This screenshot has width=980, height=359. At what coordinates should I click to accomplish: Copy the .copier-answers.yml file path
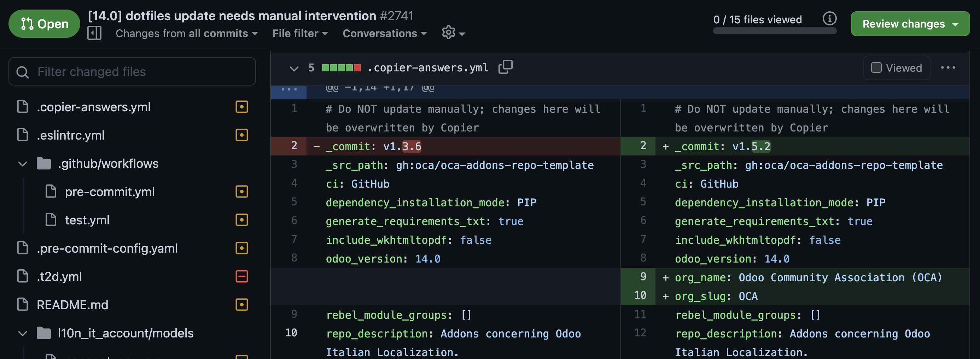pos(505,67)
